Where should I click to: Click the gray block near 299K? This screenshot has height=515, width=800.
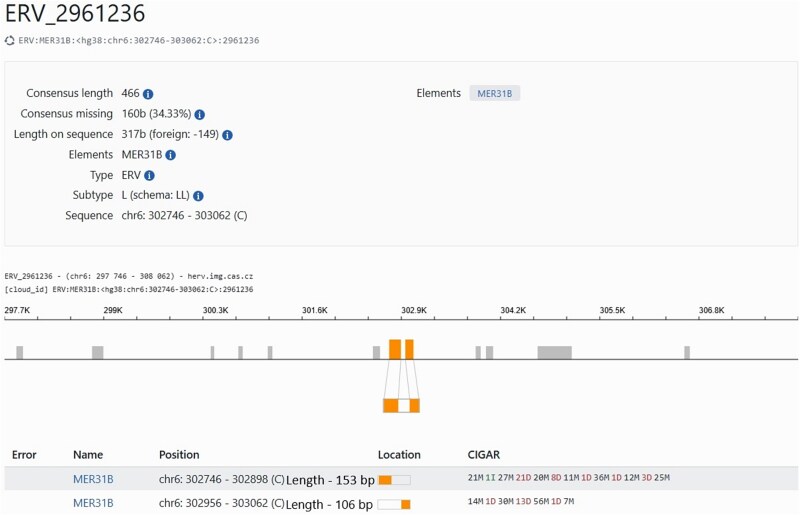97,353
